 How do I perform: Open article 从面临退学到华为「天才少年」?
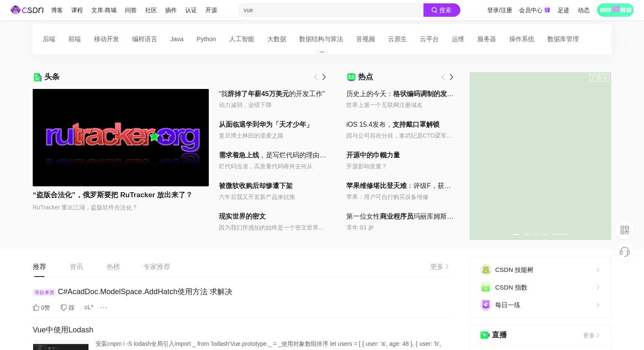(265, 124)
